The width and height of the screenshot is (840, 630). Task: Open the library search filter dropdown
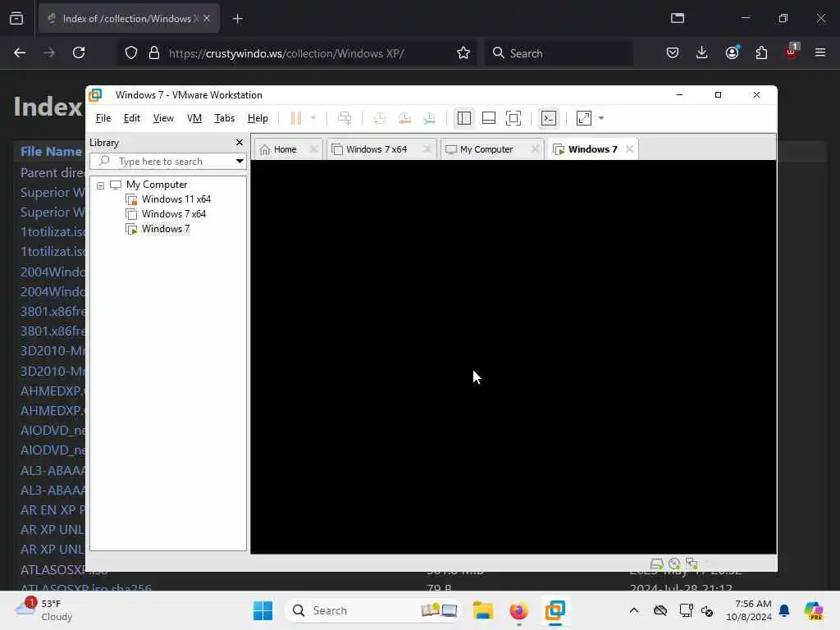pyautogui.click(x=240, y=162)
